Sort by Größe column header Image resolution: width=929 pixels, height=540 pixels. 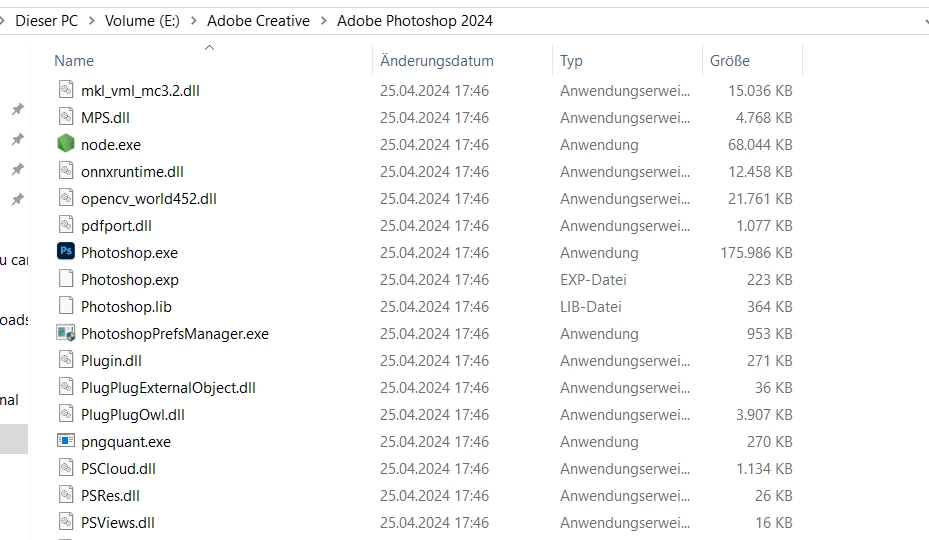[730, 60]
